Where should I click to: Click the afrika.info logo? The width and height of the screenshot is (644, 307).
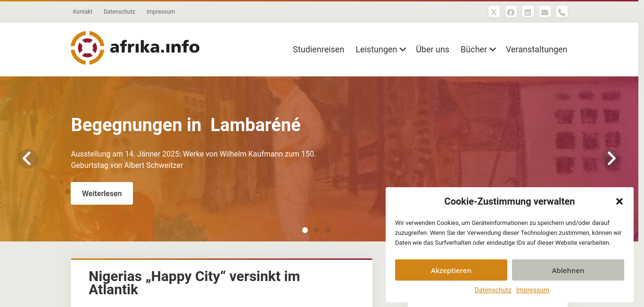[x=135, y=48]
